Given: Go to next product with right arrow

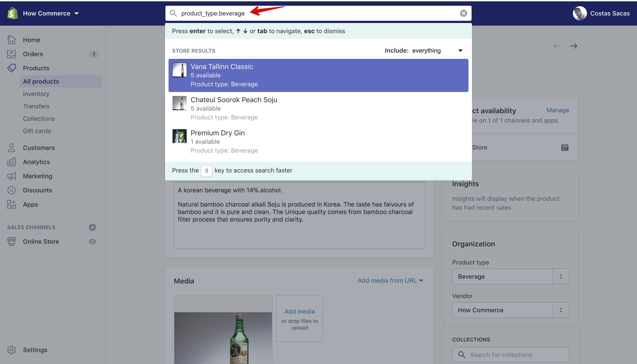Looking at the screenshot, I should pyautogui.click(x=574, y=46).
